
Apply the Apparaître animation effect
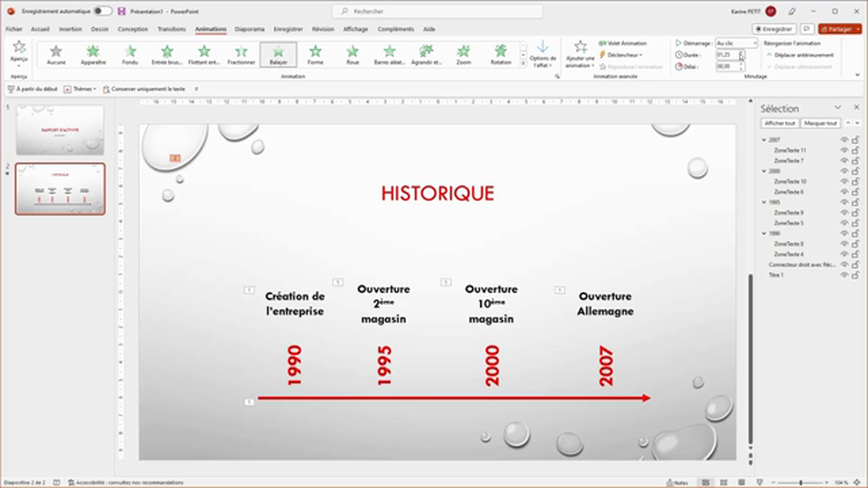point(93,54)
